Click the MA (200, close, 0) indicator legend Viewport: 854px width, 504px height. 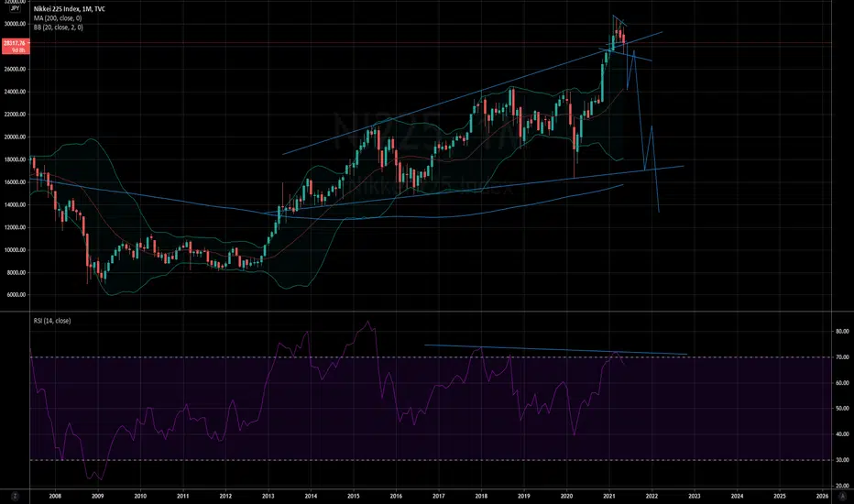(57, 18)
